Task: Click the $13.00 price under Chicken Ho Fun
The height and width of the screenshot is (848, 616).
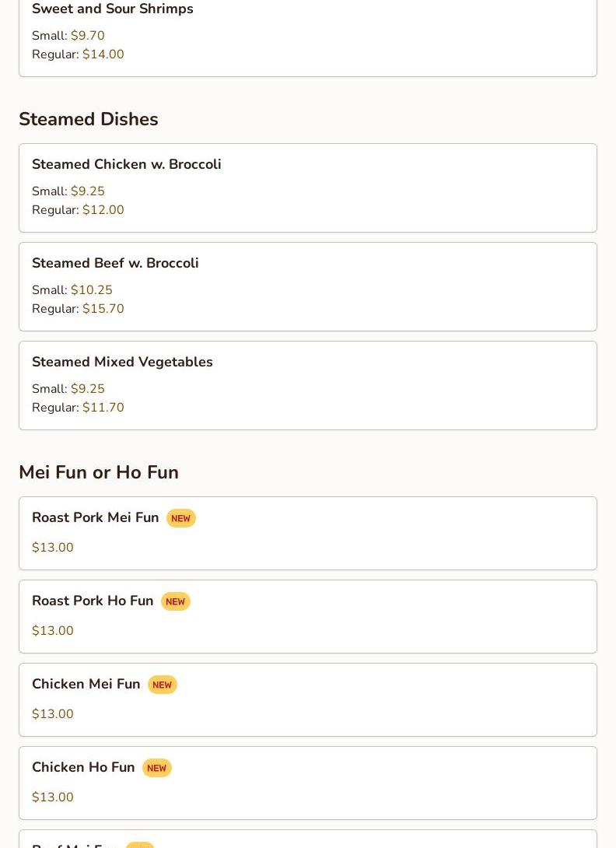Action: click(52, 797)
